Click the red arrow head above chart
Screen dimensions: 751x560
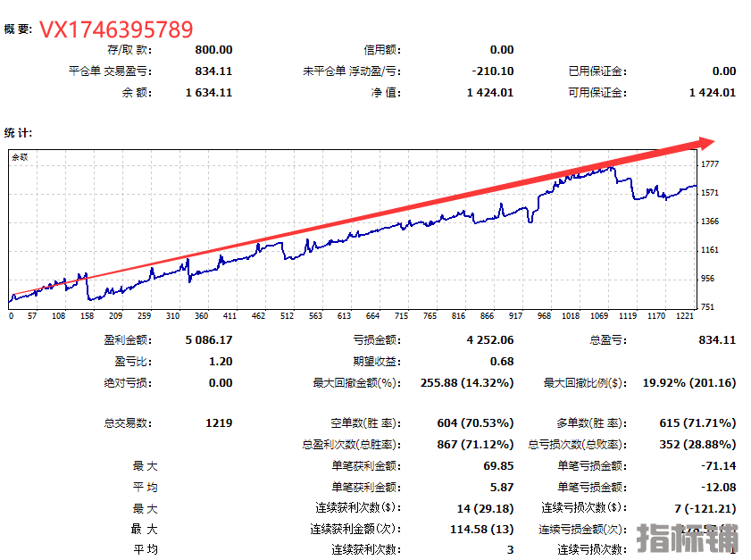[x=705, y=142]
